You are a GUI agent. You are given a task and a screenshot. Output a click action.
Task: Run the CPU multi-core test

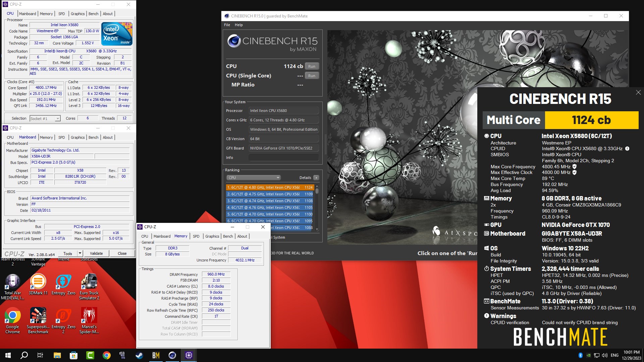(x=312, y=66)
